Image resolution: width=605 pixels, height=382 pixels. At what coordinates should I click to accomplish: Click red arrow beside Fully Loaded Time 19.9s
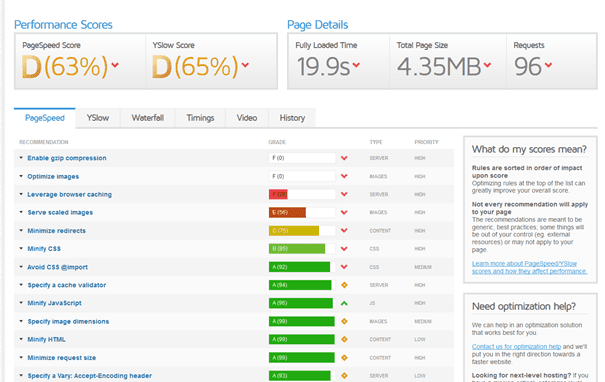356,65
